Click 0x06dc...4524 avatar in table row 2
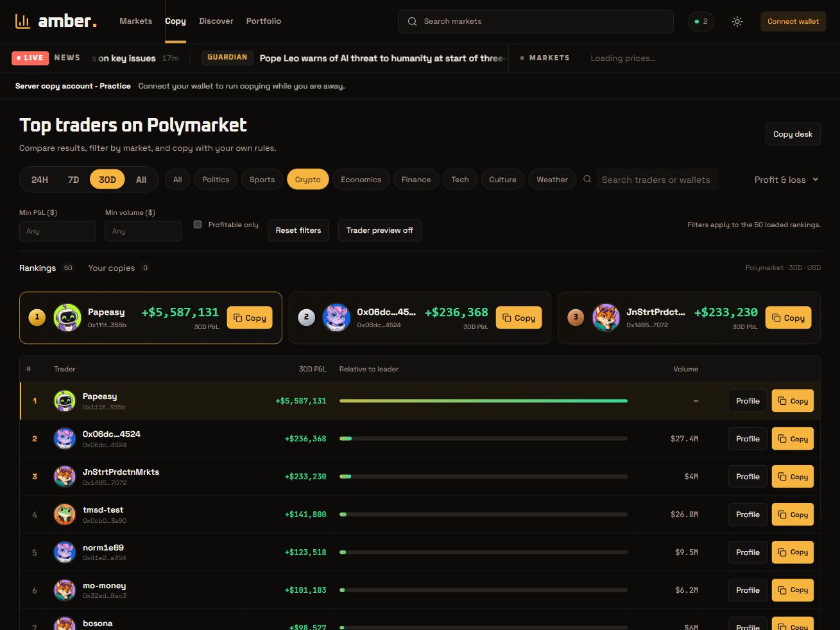This screenshot has height=630, width=840. tap(65, 439)
